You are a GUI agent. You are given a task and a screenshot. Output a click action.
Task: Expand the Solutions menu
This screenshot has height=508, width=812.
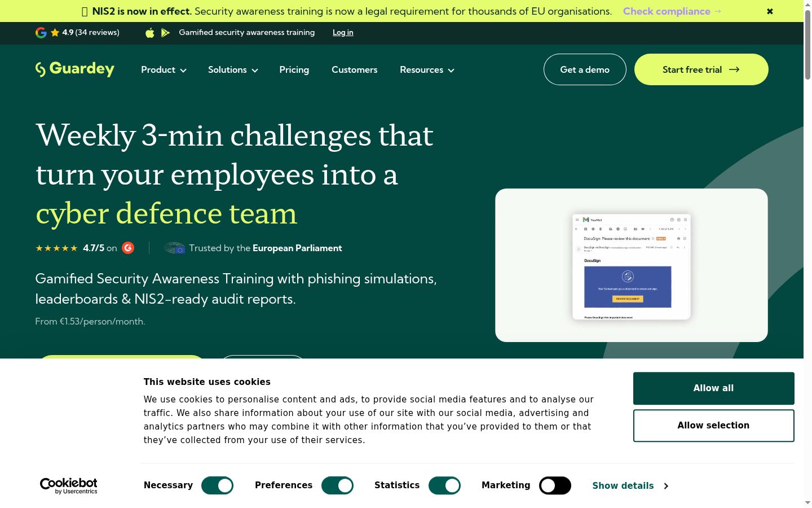233,70
